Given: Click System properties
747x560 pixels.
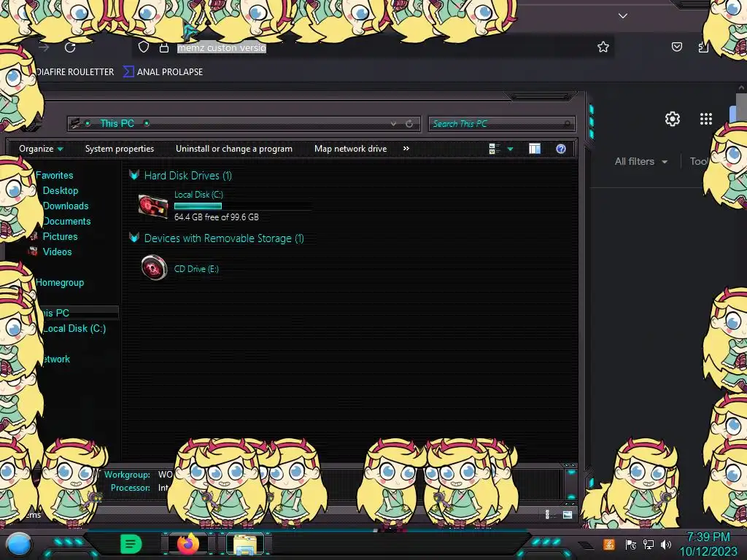Looking at the screenshot, I should point(120,149).
